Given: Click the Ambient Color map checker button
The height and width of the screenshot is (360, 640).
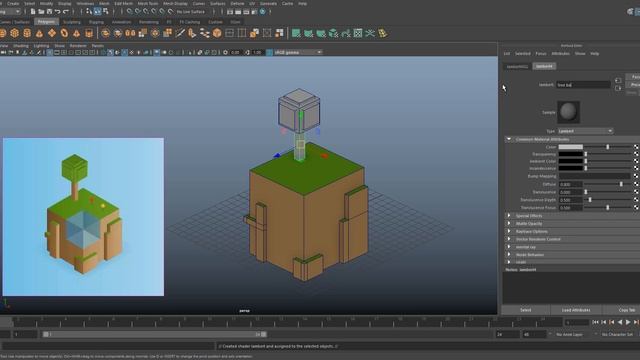Looking at the screenshot, I should click(x=636, y=161).
